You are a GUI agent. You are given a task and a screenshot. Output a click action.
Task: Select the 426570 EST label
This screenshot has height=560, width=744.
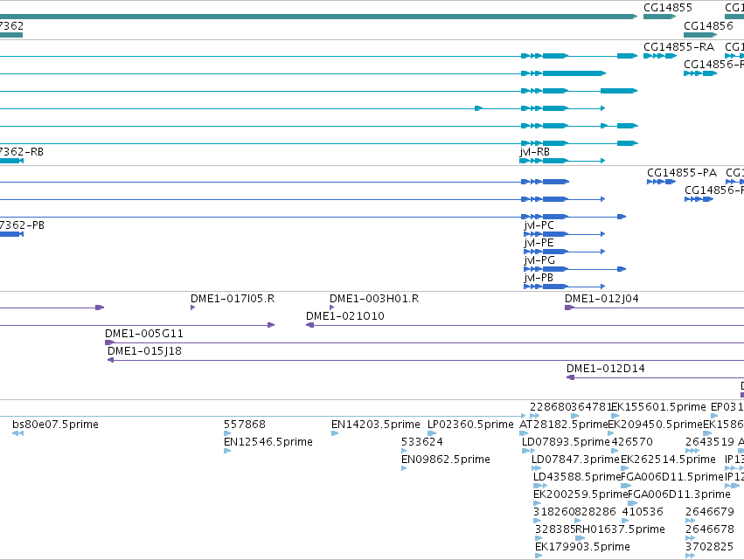(x=632, y=442)
